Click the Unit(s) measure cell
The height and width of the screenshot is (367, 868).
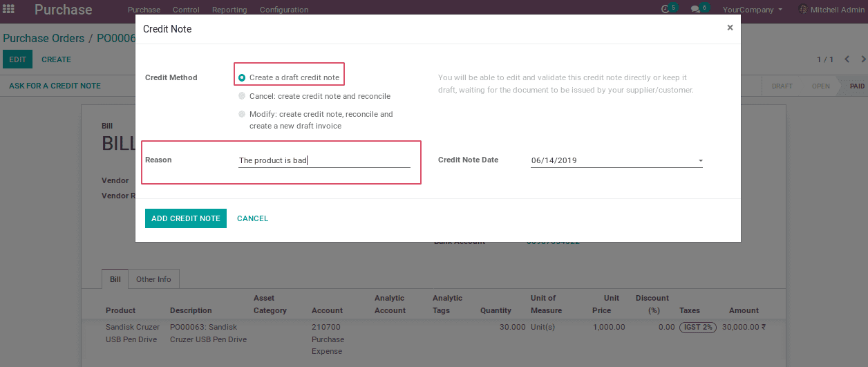pos(542,327)
